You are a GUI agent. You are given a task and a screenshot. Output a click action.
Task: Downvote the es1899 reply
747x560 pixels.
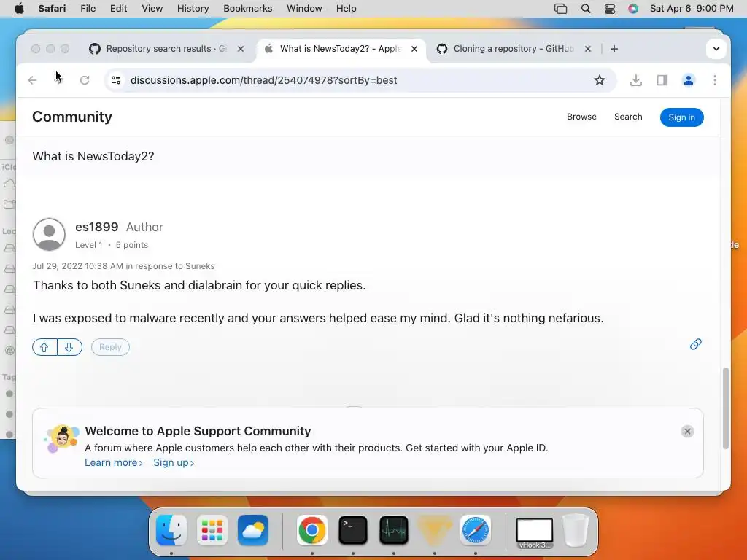click(x=69, y=347)
